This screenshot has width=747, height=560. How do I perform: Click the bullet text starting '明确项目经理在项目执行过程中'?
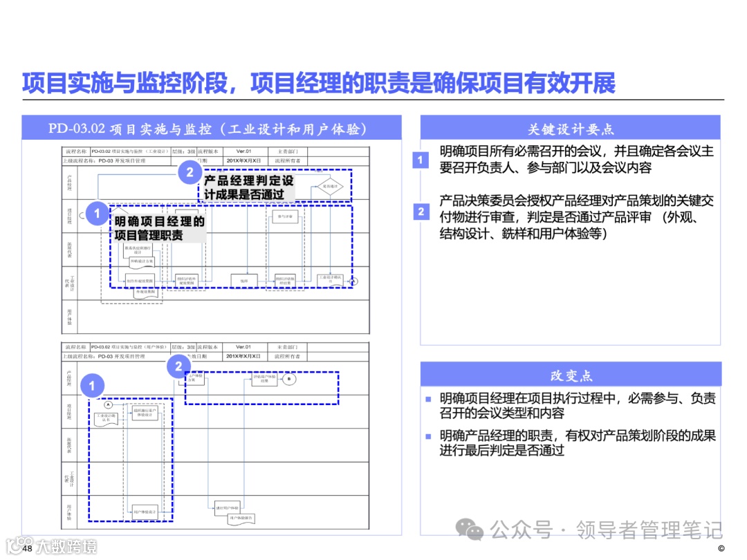click(578, 406)
